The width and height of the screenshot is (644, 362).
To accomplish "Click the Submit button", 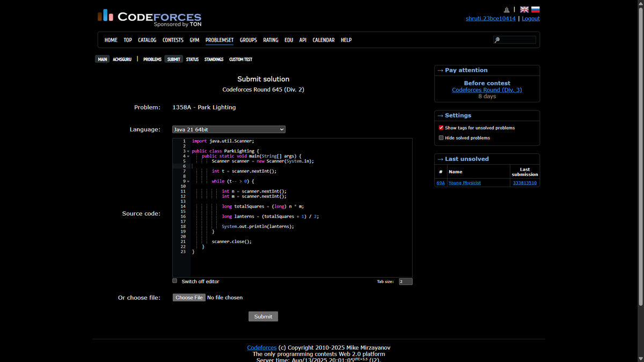I will (263, 316).
